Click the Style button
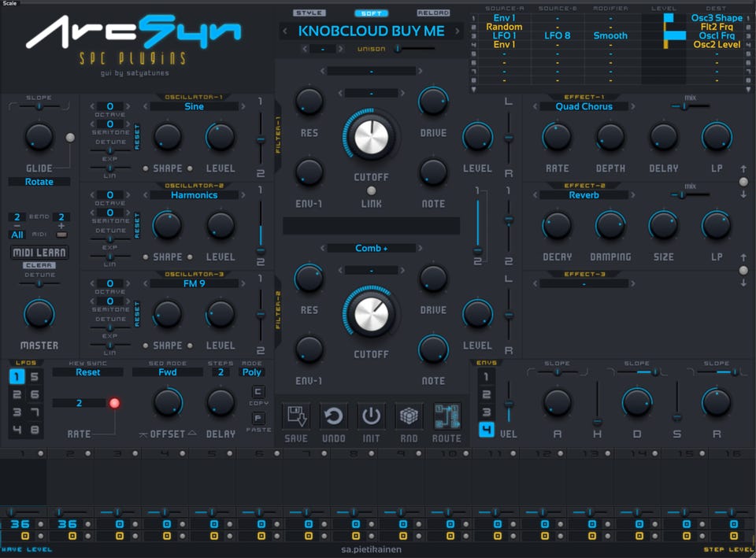The width and height of the screenshot is (756, 558). tap(309, 13)
